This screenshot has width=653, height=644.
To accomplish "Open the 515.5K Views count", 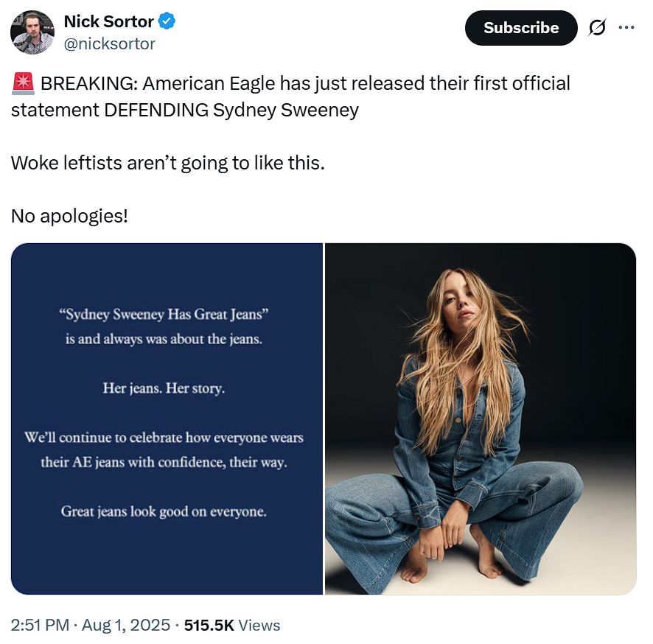I will click(x=232, y=626).
